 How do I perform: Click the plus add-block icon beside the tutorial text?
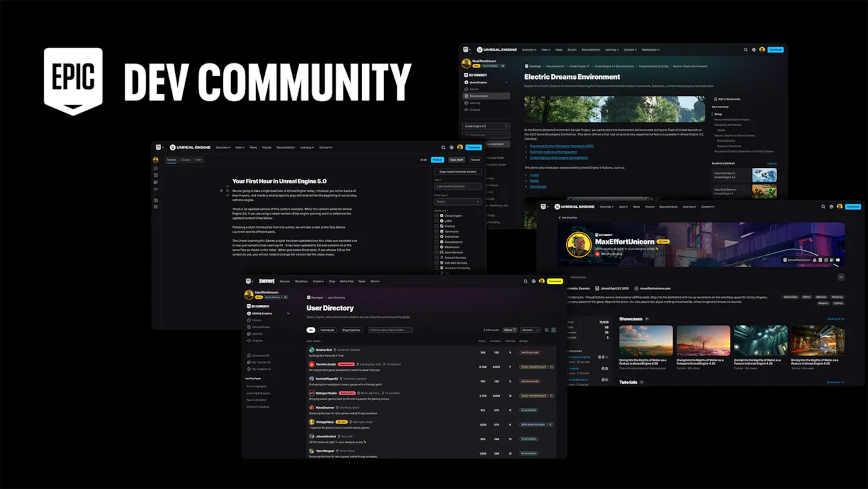coord(221,191)
